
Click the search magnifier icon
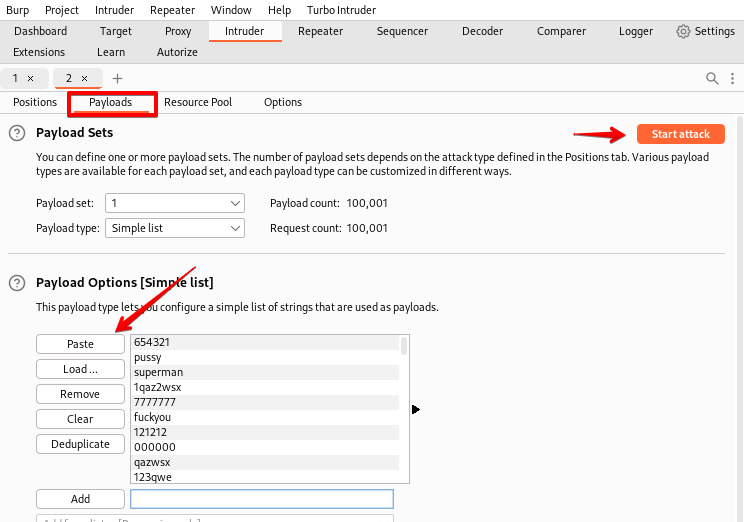pyautogui.click(x=712, y=78)
